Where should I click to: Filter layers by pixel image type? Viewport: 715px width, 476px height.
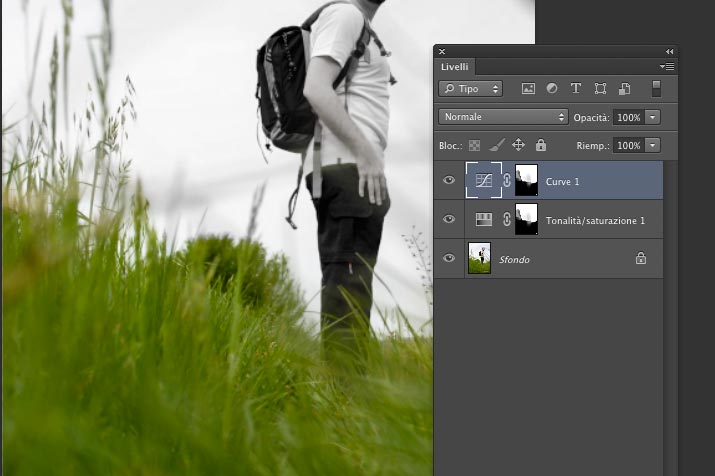pyautogui.click(x=528, y=88)
